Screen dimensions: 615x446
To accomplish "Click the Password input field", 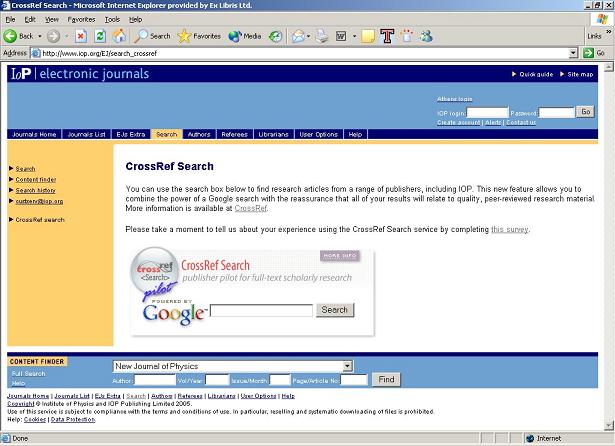I will 557,113.
